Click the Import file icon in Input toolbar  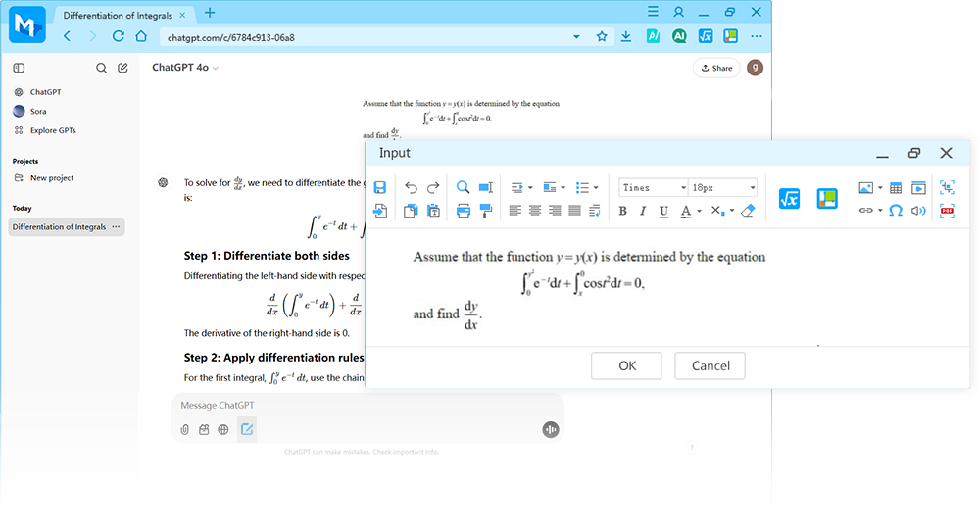point(380,211)
